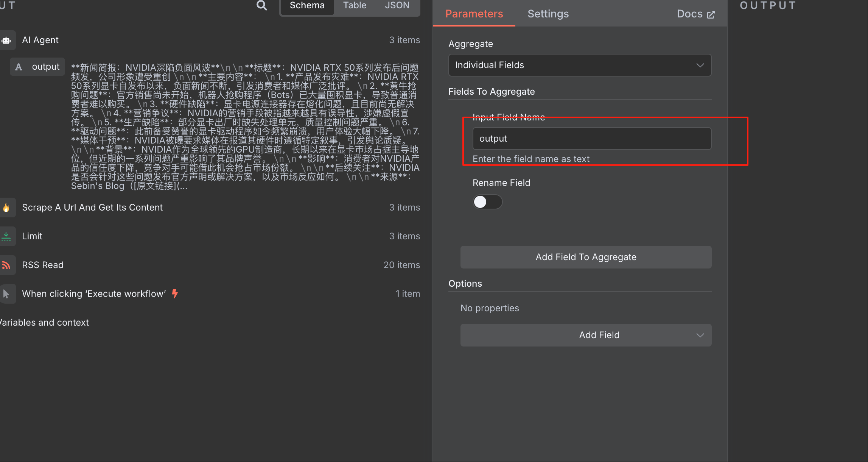868x462 pixels.
Task: Open the Docs external link
Action: [x=695, y=14]
